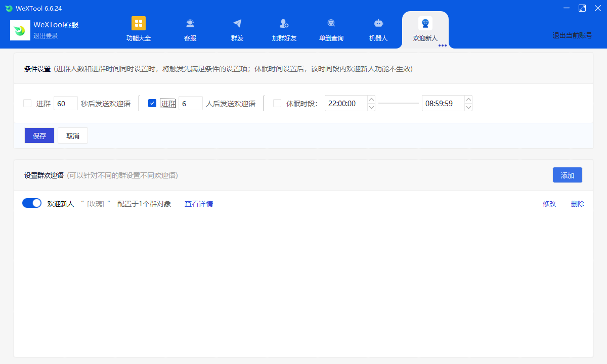The image size is (607, 364).
Task: Enable the 休眠时段 checkbox
Action: (x=277, y=103)
